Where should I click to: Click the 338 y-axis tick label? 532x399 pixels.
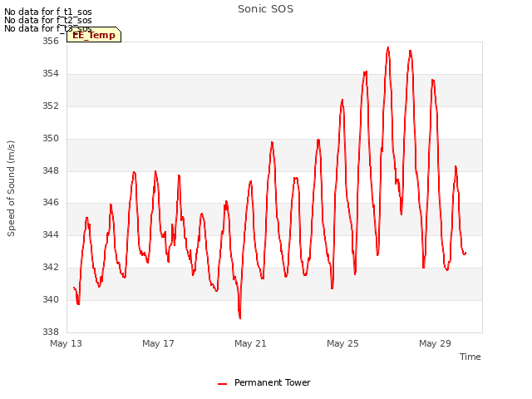click(51, 332)
